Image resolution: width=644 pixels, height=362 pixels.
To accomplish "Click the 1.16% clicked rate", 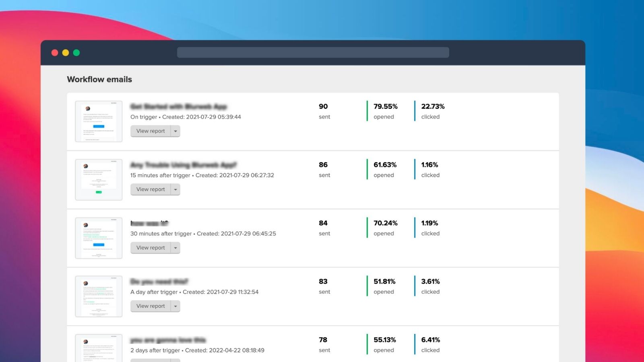I will (429, 165).
